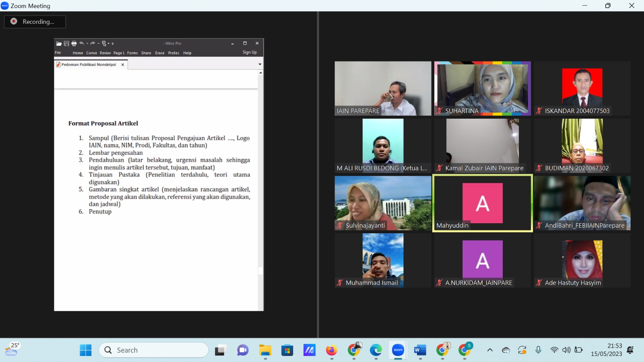Screen dimensions: 644x362
Task: Click the document's vertical scrollbar thumb
Action: pos(260,271)
